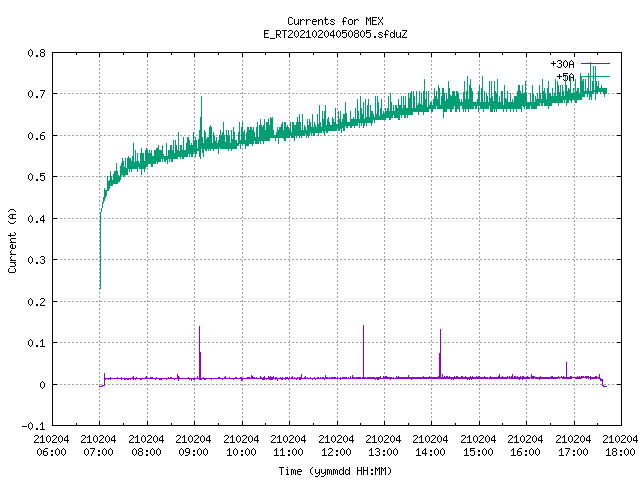Click the 0.6 y-axis tick label

(x=36, y=136)
